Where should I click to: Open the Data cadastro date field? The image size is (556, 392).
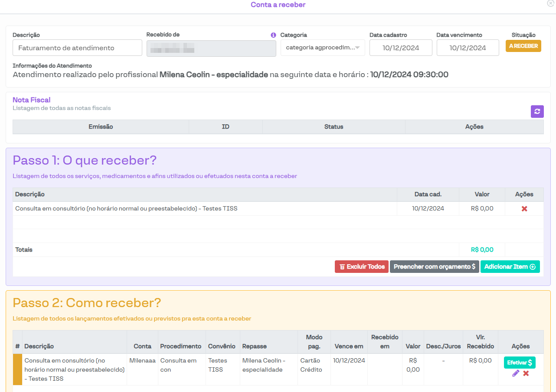pos(401,48)
